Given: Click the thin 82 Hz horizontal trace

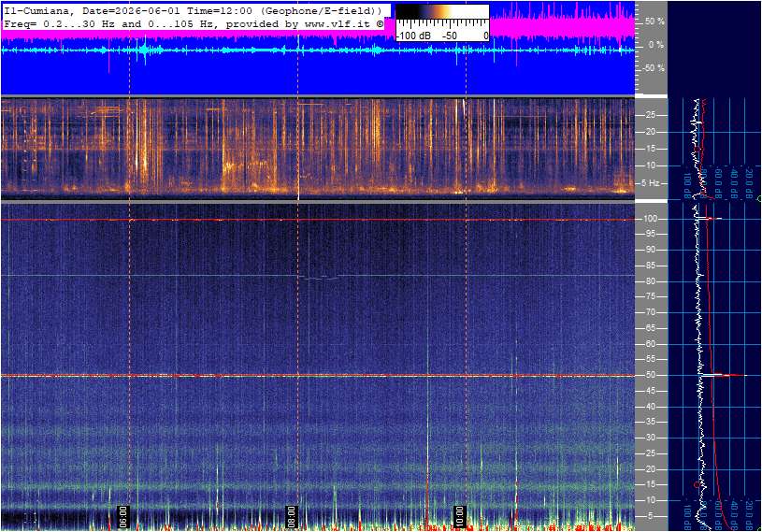Looking at the screenshot, I should 318,276.
